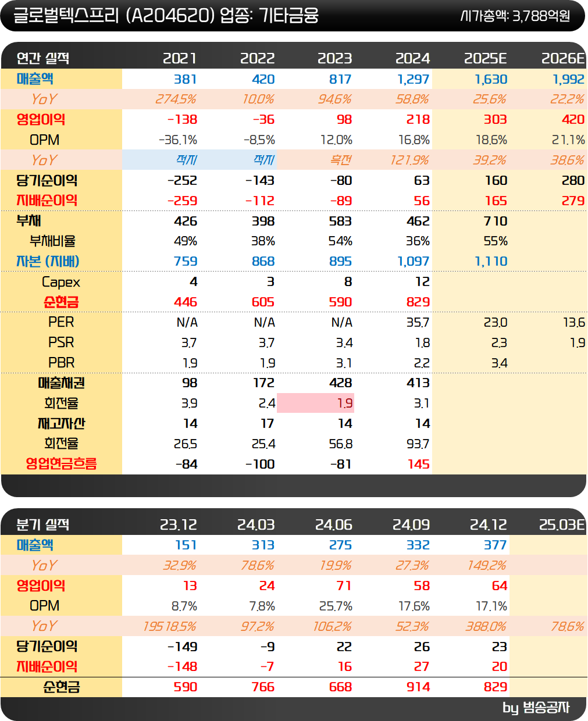The width and height of the screenshot is (588, 721).
Task: Click the PER value 13.6
Action: [573, 322]
